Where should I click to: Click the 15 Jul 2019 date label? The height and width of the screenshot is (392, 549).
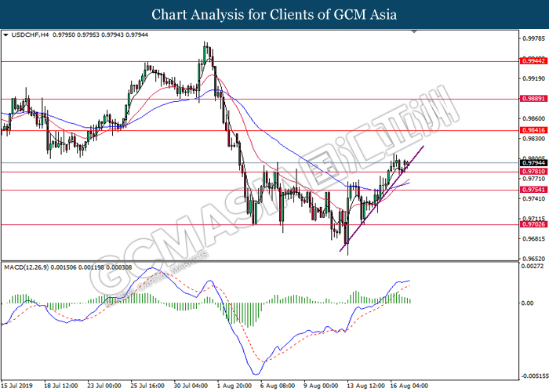pyautogui.click(x=18, y=385)
